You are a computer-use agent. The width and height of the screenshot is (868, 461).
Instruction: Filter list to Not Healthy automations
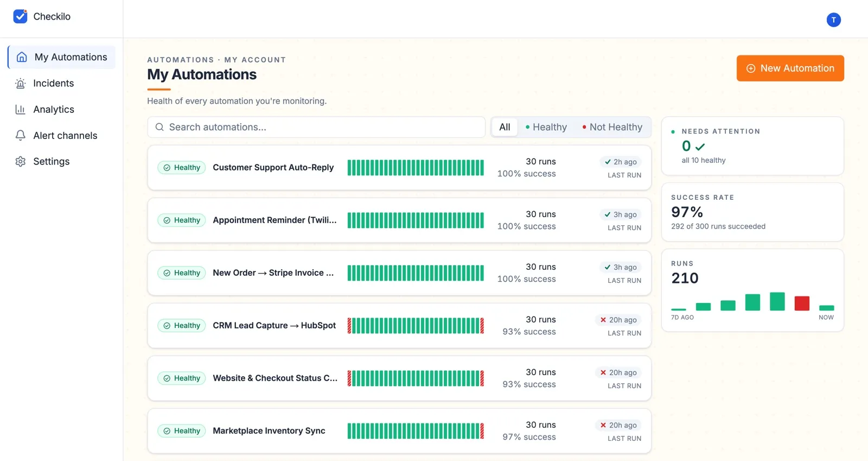(x=612, y=127)
